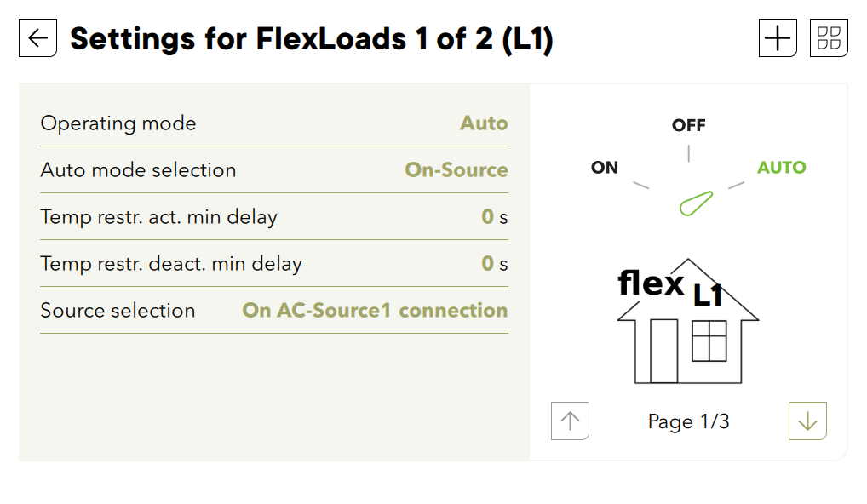867x504 pixels.
Task: Open the Operating mode Auto value
Action: 484,123
